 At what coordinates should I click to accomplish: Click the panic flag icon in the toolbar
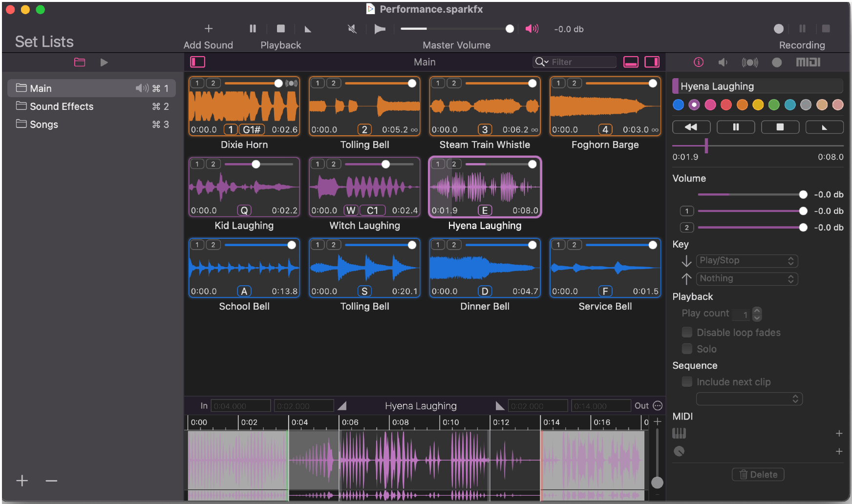pyautogui.click(x=380, y=29)
